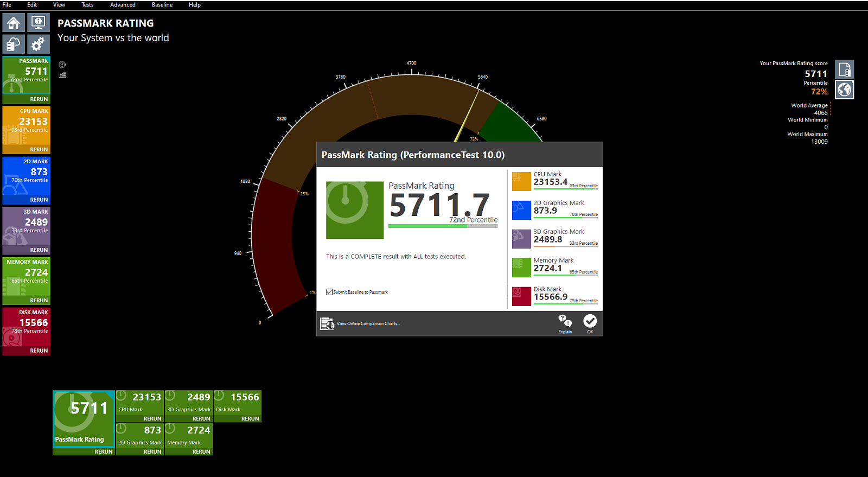
Task: Switch to the gauge view icon
Action: tap(62, 65)
